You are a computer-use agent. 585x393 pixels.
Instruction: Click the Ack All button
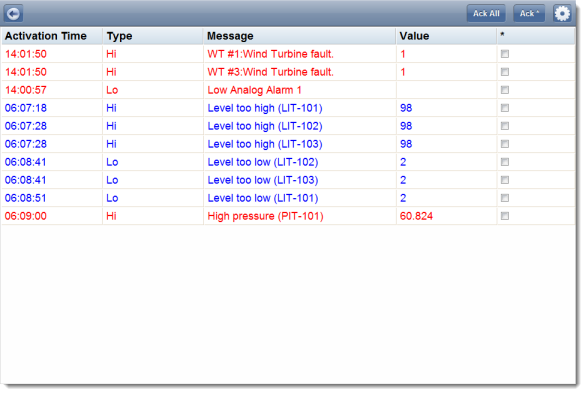point(486,13)
